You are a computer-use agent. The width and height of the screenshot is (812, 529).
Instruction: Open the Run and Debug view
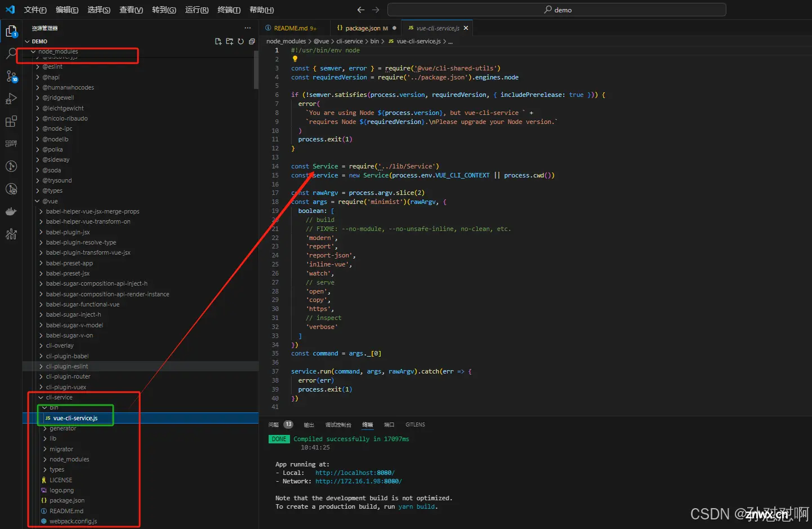coord(11,99)
